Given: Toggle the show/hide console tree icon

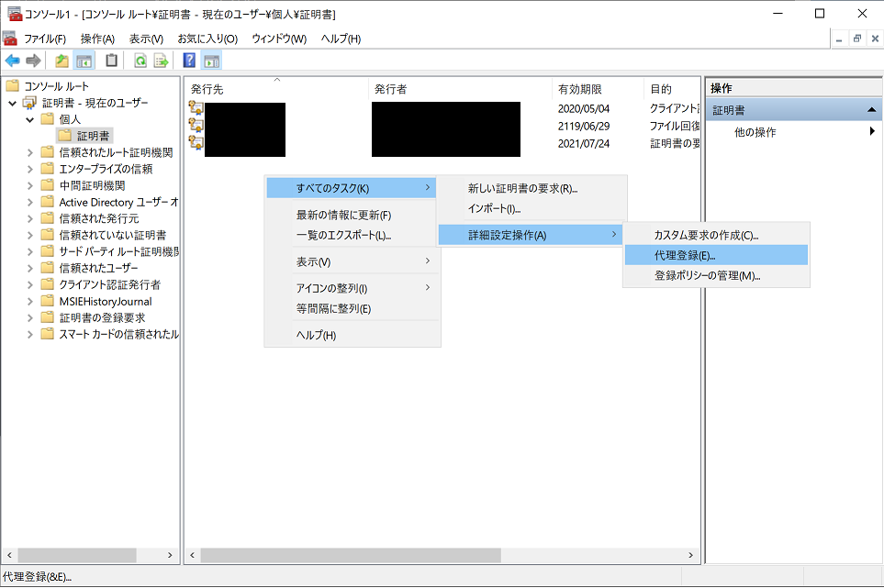Looking at the screenshot, I should pos(84,61).
